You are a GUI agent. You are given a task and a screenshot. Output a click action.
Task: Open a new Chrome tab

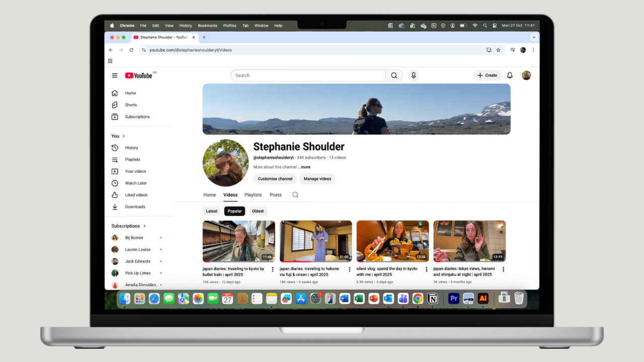pos(204,37)
